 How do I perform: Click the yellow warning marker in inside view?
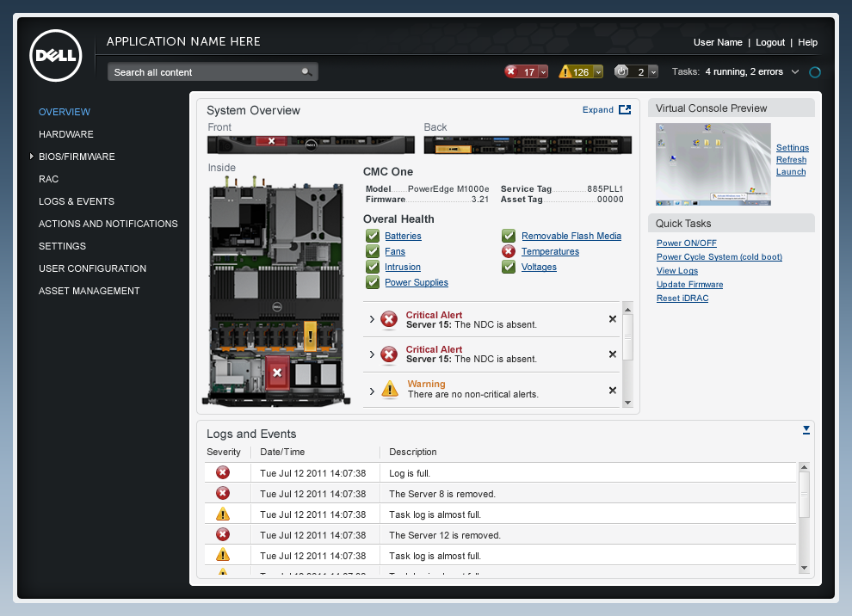[310, 336]
